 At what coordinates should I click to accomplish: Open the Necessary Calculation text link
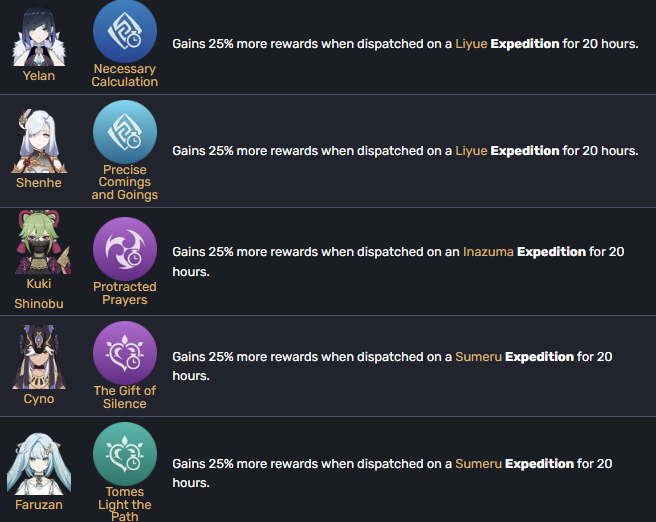[x=125, y=75]
